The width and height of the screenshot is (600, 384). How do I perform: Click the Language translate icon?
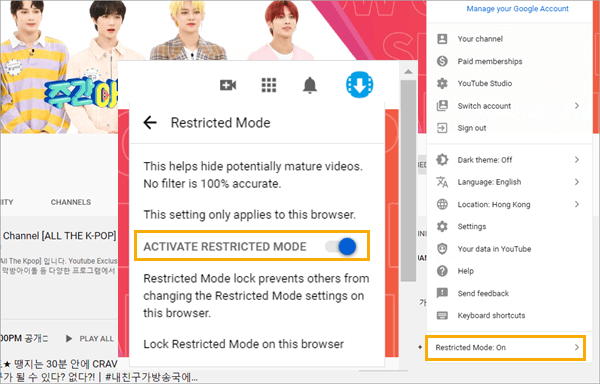click(x=442, y=182)
